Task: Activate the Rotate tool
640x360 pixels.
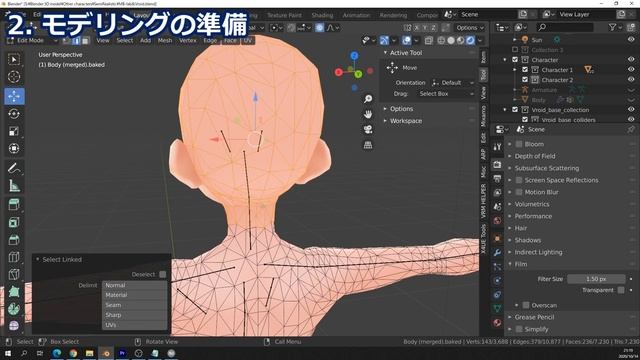Action: click(14, 113)
